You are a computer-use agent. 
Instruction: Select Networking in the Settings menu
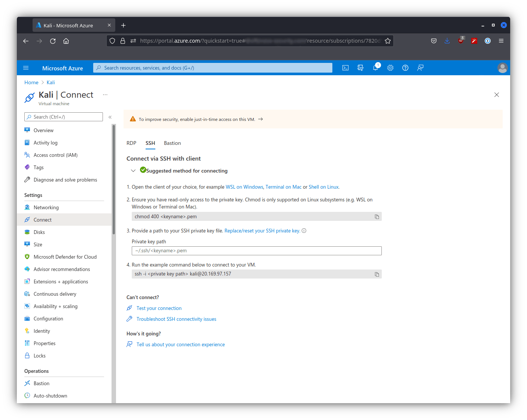46,208
